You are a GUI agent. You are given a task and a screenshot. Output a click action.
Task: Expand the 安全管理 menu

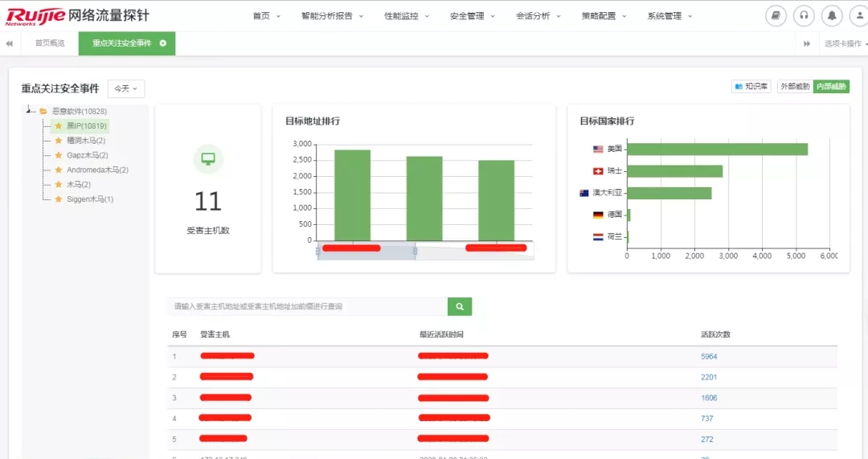[472, 16]
